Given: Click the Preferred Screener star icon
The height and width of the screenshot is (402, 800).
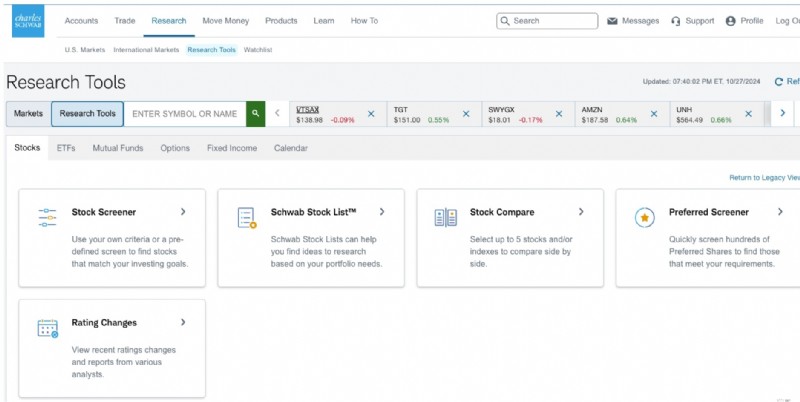Looking at the screenshot, I should (x=645, y=217).
